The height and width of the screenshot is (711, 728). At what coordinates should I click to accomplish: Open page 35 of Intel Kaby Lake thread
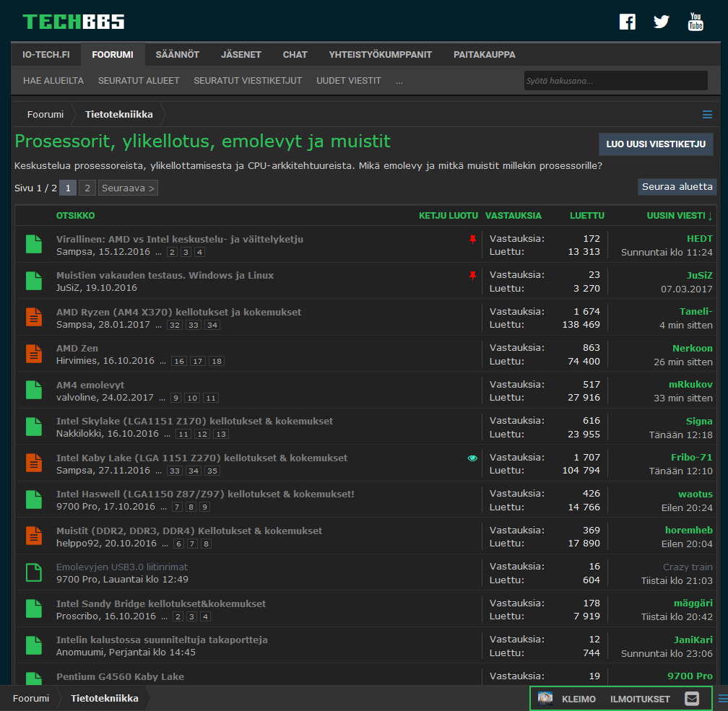tap(212, 471)
